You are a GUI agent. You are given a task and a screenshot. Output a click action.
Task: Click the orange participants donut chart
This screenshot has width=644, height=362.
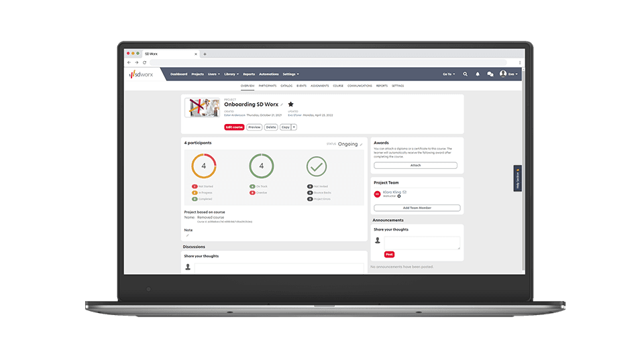point(204,166)
